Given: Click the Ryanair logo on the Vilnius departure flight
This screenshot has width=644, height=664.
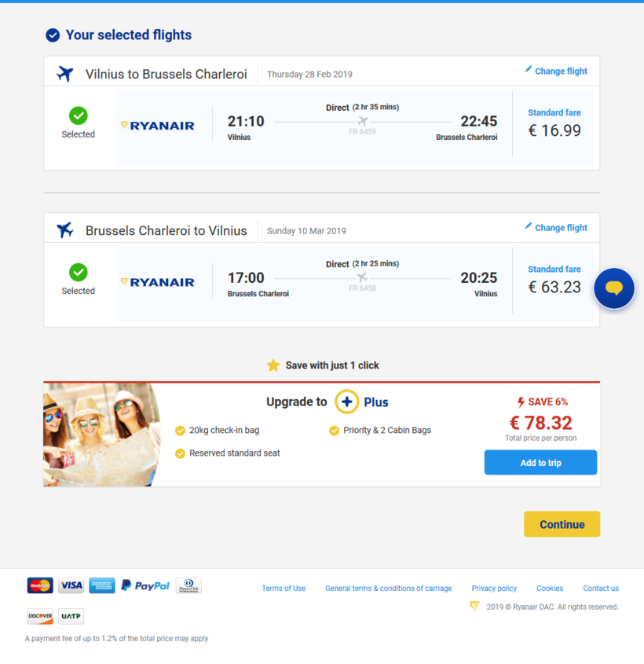Looking at the screenshot, I should tap(158, 126).
